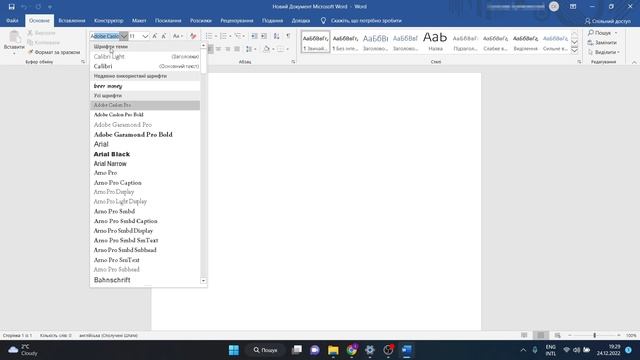Open the Paragraph settings dialog launcher
Image resolution: width=640 pixels, height=360 pixels.
click(293, 62)
